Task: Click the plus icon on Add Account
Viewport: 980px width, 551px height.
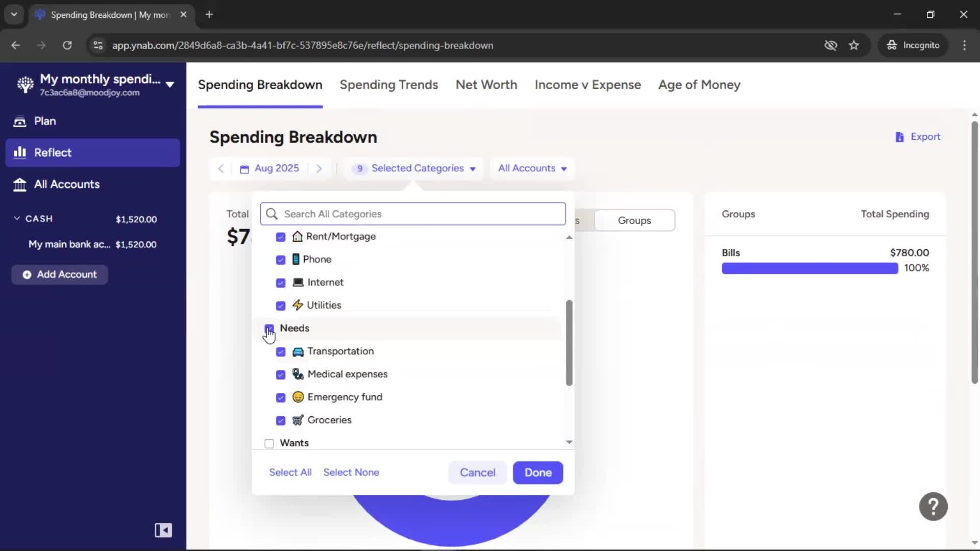Action: point(27,274)
